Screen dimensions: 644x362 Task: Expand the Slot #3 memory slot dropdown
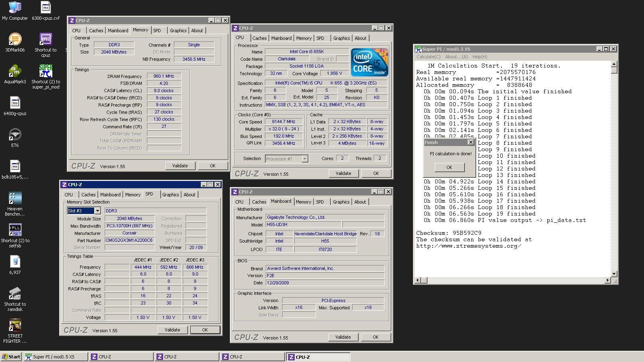point(97,211)
